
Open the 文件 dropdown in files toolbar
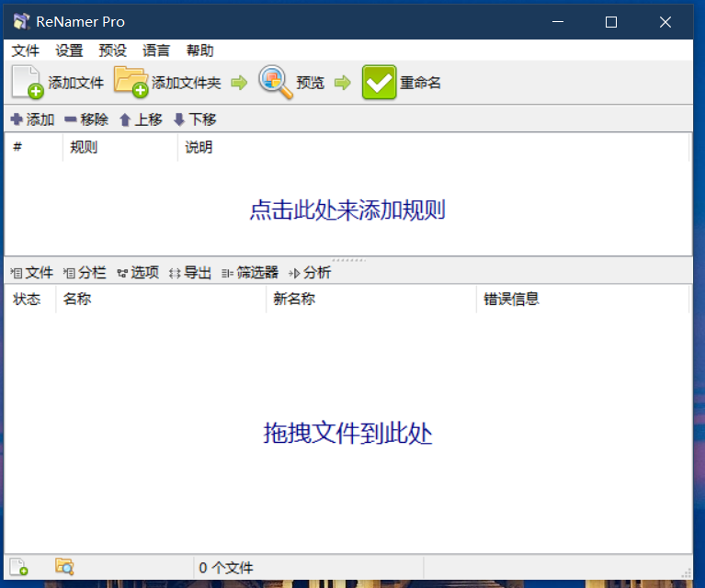coord(32,273)
